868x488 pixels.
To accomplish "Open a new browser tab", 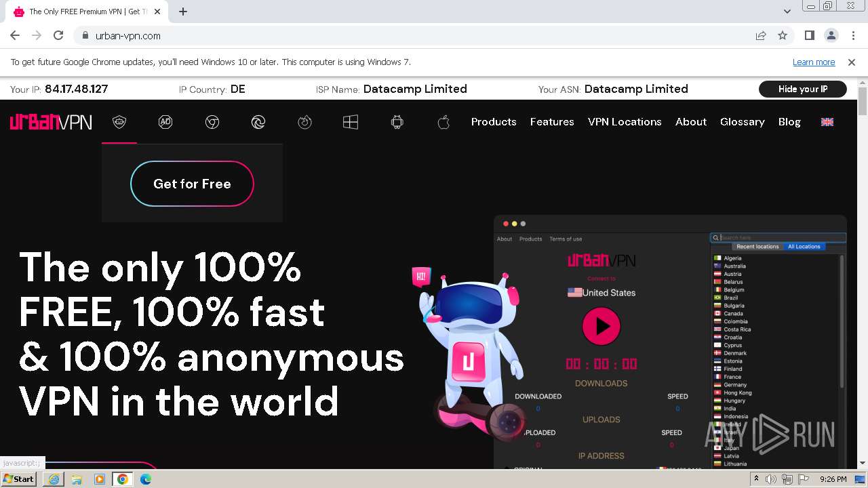I will pos(183,12).
